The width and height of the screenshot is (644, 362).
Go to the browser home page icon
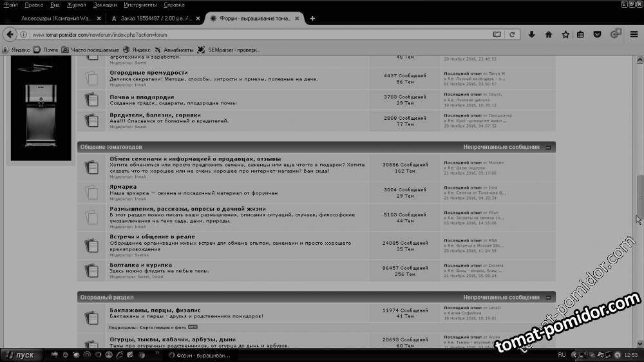coord(549,34)
